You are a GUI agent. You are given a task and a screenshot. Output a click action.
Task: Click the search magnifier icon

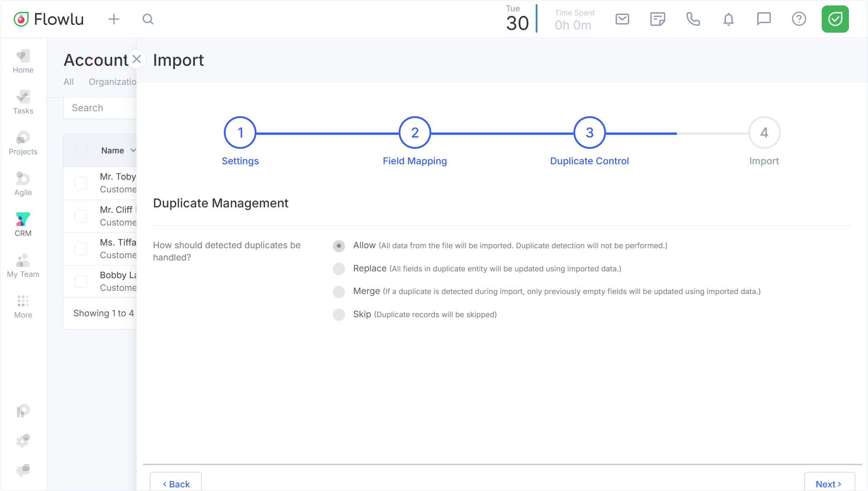pyautogui.click(x=148, y=19)
